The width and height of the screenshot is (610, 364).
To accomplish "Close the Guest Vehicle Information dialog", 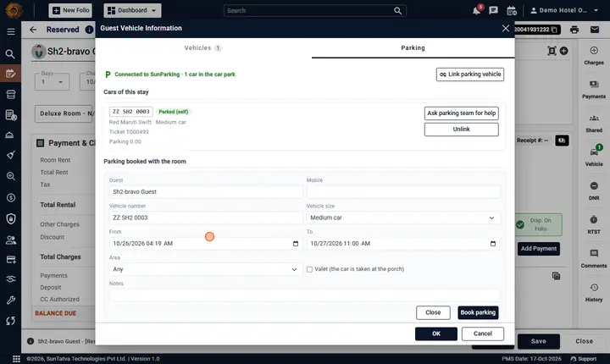I will (x=505, y=29).
